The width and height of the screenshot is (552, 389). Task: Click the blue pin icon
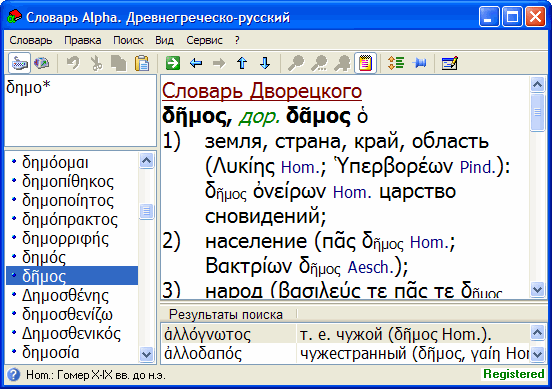tap(420, 63)
